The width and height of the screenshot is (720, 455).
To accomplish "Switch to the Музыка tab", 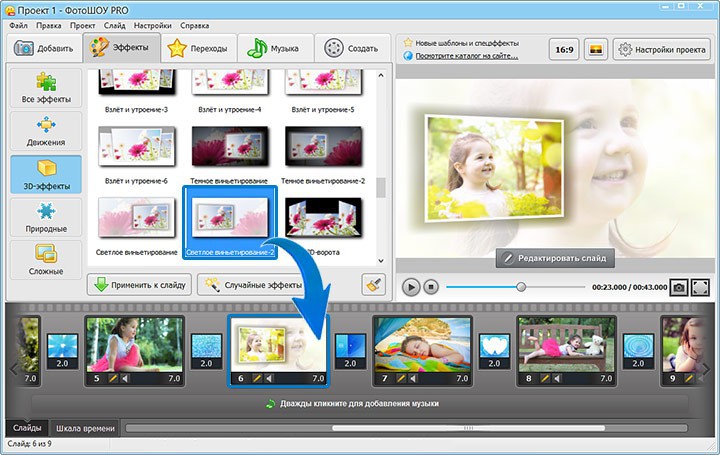I will (276, 48).
